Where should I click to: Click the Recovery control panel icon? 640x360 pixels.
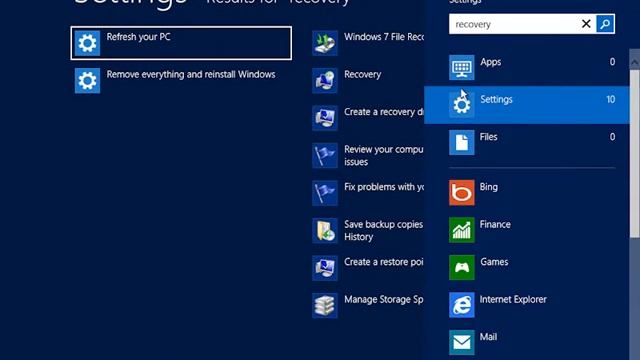tap(325, 80)
